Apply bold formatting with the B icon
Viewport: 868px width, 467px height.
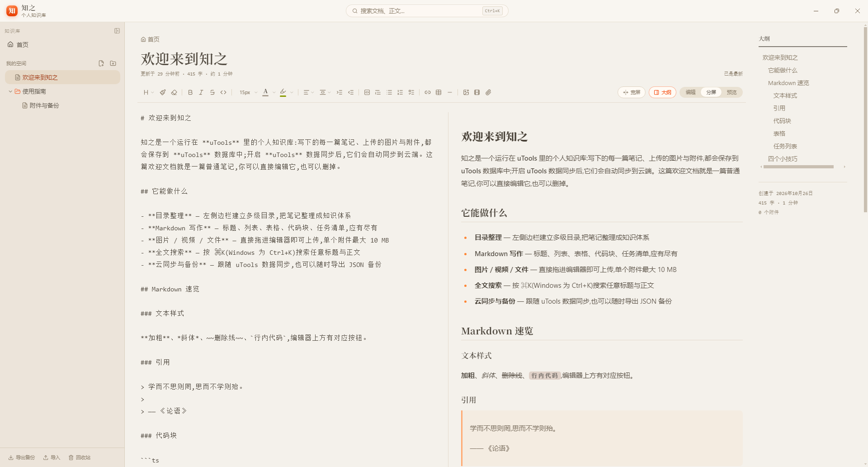click(x=190, y=92)
